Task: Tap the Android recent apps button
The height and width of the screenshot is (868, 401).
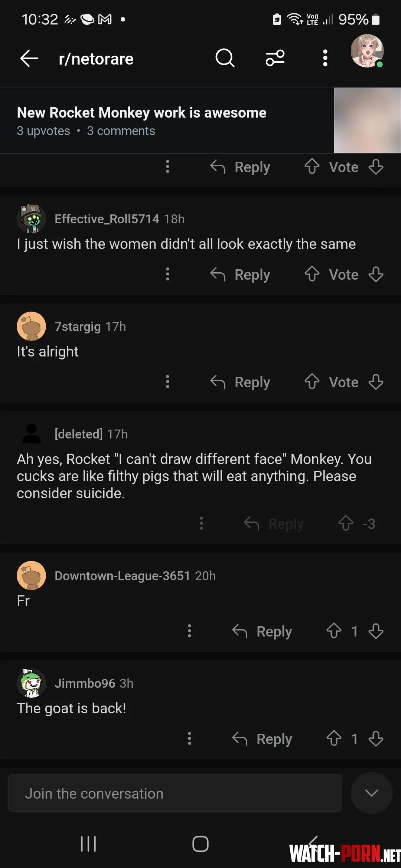Action: pos(88,844)
